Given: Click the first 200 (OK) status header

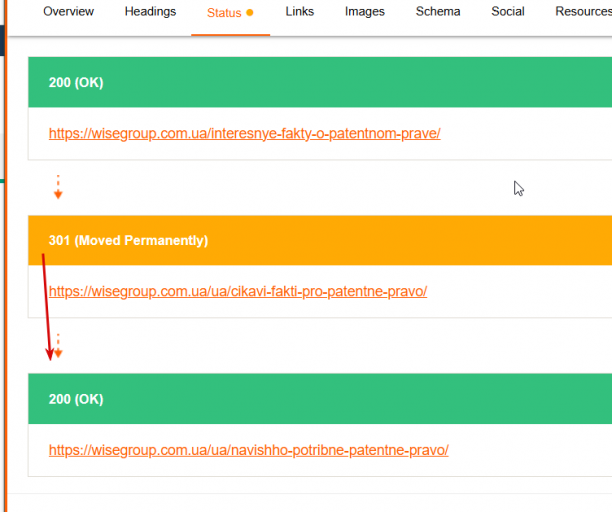Looking at the screenshot, I should pyautogui.click(x=320, y=82).
